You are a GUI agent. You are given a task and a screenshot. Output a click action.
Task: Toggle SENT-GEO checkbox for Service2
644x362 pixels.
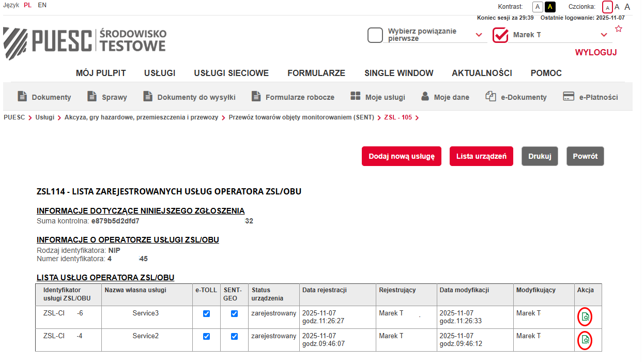coord(235,337)
